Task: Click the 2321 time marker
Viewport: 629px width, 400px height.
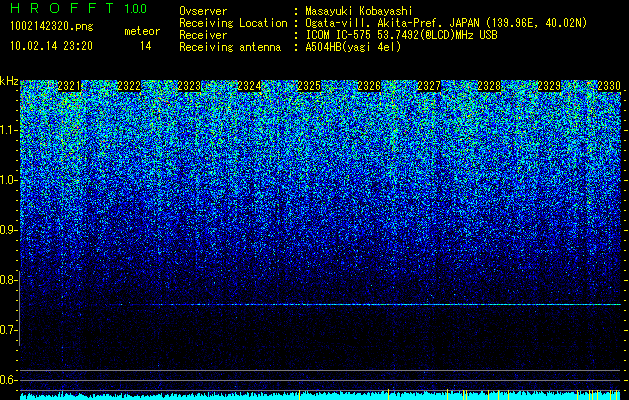Action: click(69, 86)
